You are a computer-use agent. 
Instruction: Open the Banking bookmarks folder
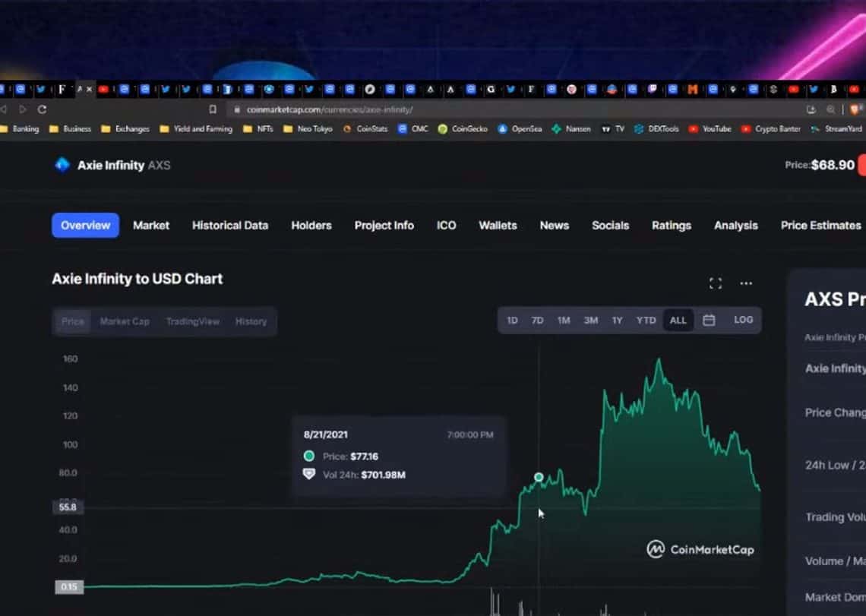(x=20, y=128)
